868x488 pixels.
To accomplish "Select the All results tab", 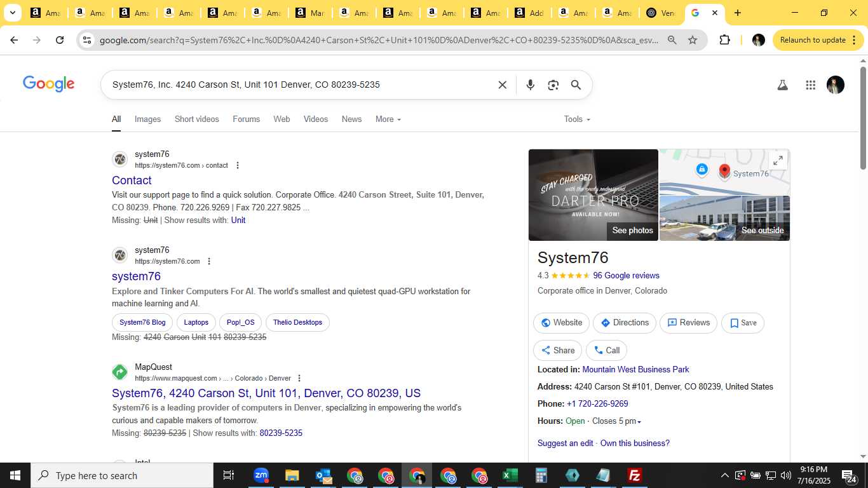I will [116, 119].
